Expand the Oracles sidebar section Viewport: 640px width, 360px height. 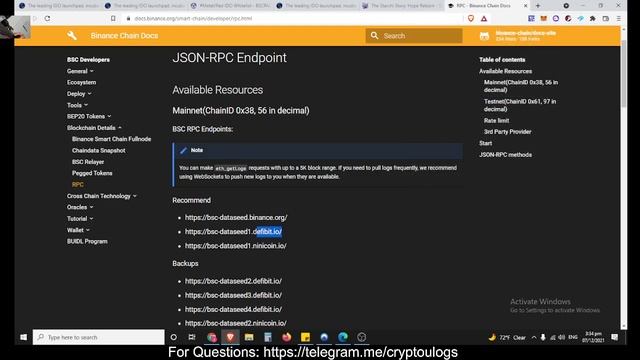80,207
